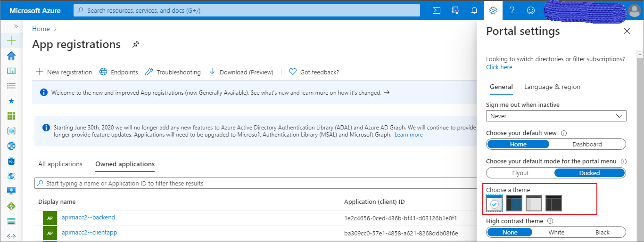This screenshot has width=644, height=242.
Task: Open the apimacc2--clientapp application
Action: pyautogui.click(x=89, y=233)
